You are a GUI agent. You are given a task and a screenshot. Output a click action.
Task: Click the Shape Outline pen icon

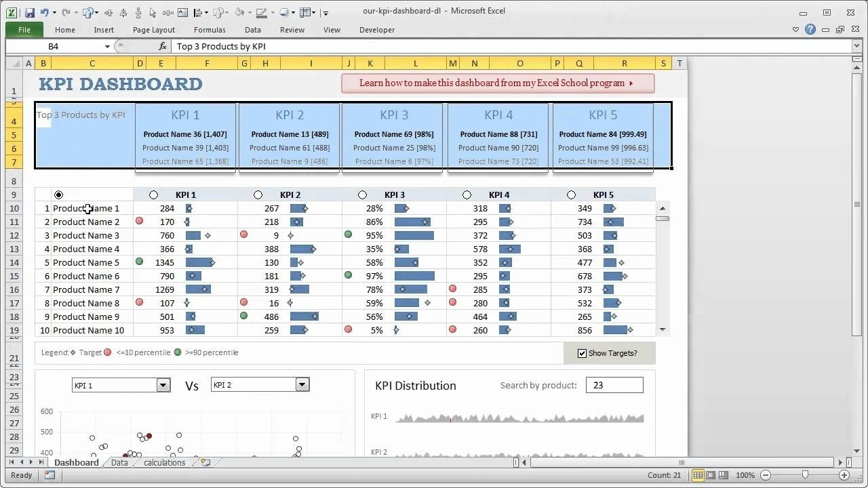click(x=261, y=12)
